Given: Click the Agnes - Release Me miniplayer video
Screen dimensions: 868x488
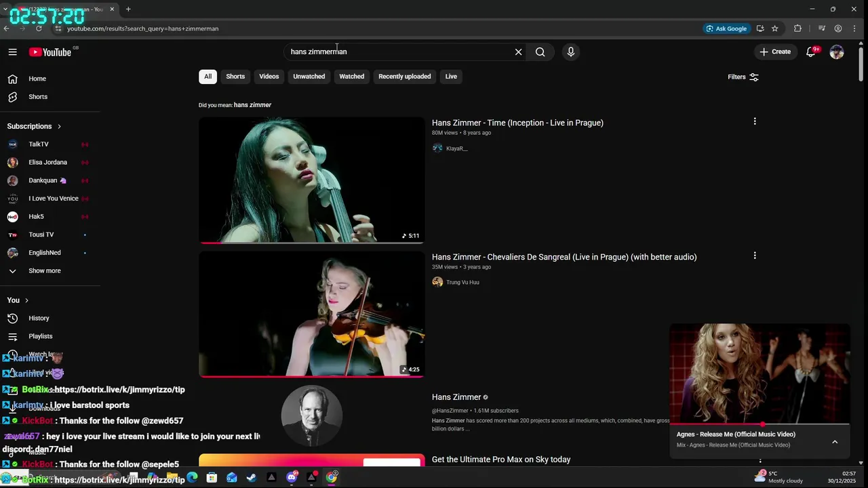Looking at the screenshot, I should (x=759, y=374).
